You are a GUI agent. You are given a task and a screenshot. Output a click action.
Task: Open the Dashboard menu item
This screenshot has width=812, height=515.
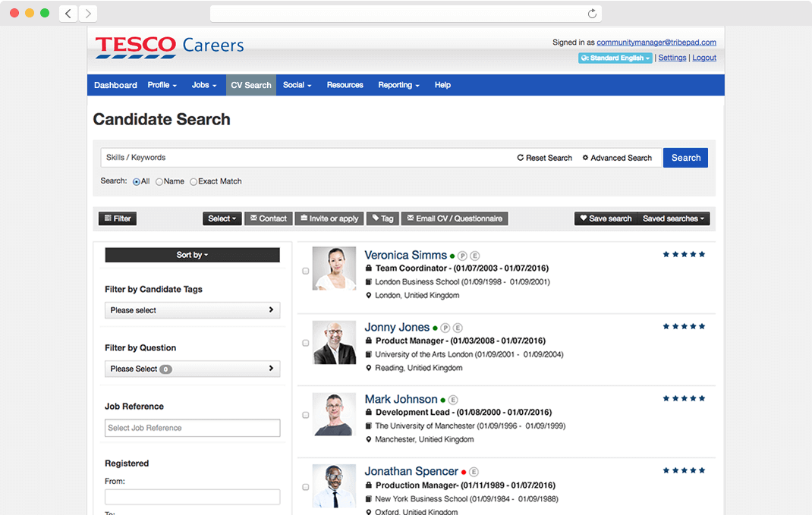(115, 85)
